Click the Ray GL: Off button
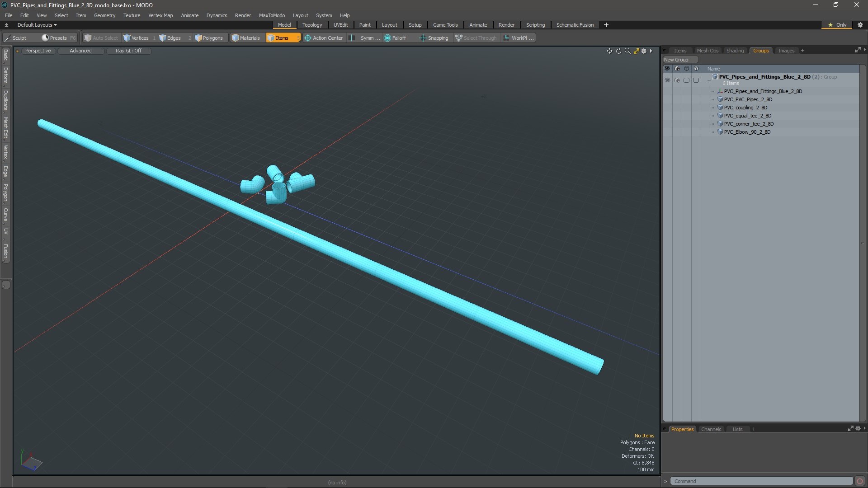868x488 pixels. 128,51
